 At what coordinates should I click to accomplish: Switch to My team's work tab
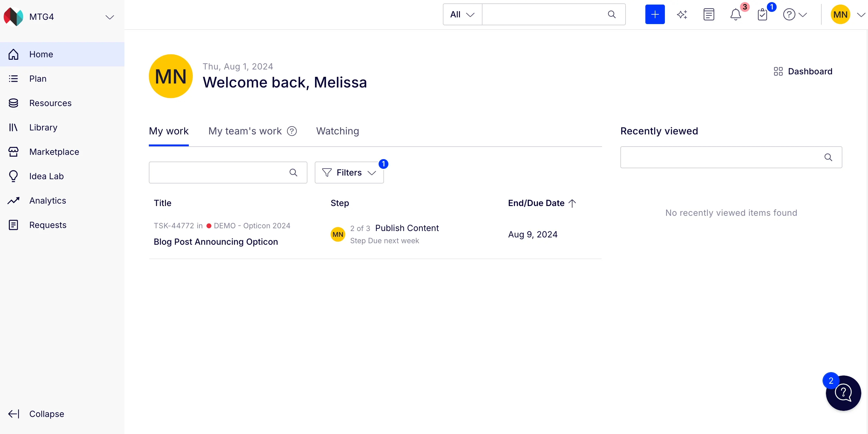coord(245,131)
